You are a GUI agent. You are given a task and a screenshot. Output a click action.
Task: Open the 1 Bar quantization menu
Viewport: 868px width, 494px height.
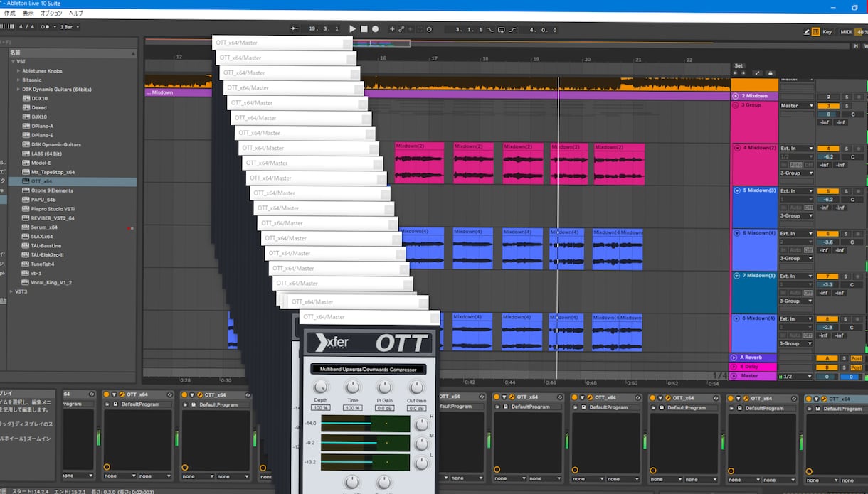pyautogui.click(x=68, y=26)
